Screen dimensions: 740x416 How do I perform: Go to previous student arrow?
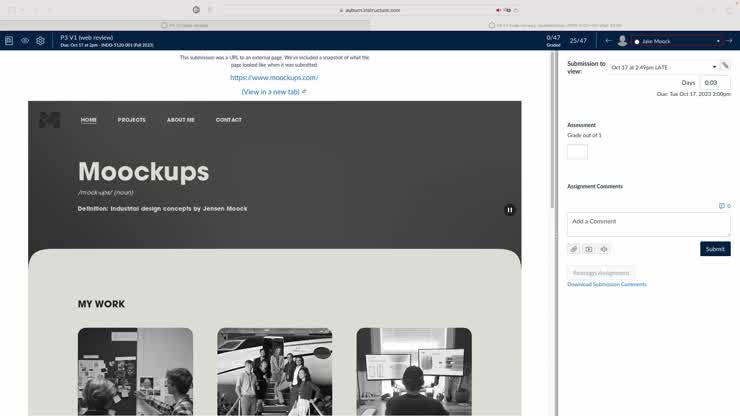(x=608, y=41)
